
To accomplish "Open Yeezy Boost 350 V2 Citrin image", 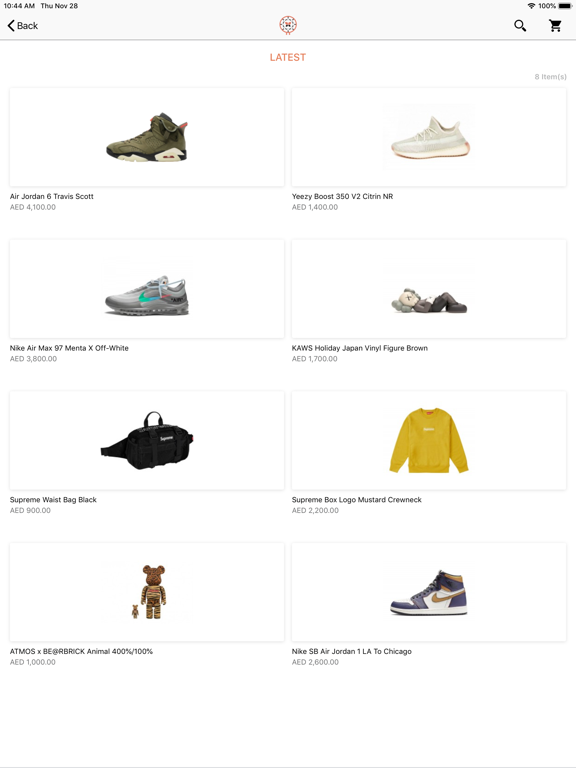I will pos(429,137).
